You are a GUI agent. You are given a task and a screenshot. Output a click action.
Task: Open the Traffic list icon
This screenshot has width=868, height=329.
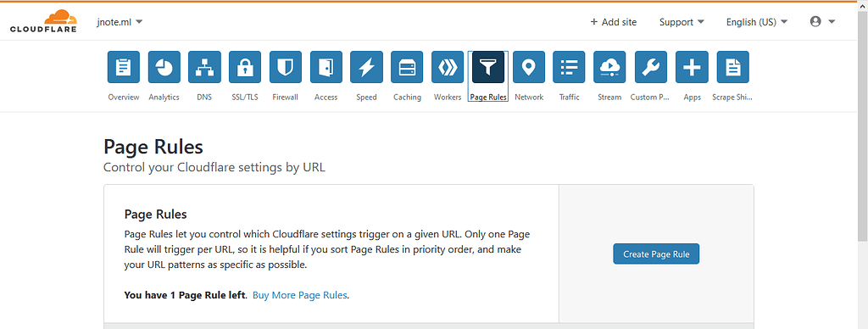pyautogui.click(x=569, y=67)
